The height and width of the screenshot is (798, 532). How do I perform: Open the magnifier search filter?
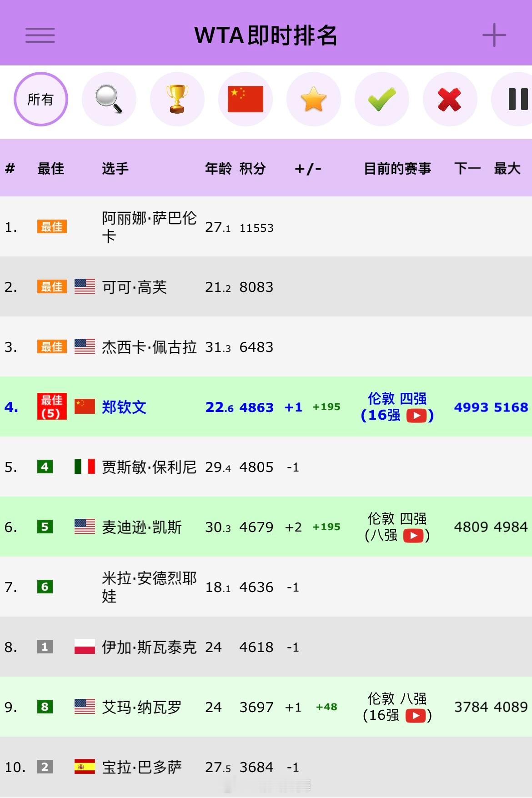click(x=109, y=99)
